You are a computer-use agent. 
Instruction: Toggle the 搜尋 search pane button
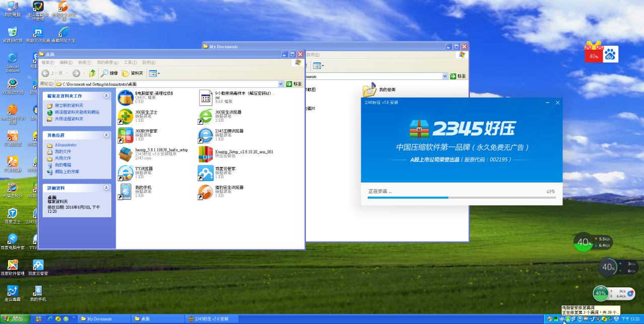tap(109, 73)
